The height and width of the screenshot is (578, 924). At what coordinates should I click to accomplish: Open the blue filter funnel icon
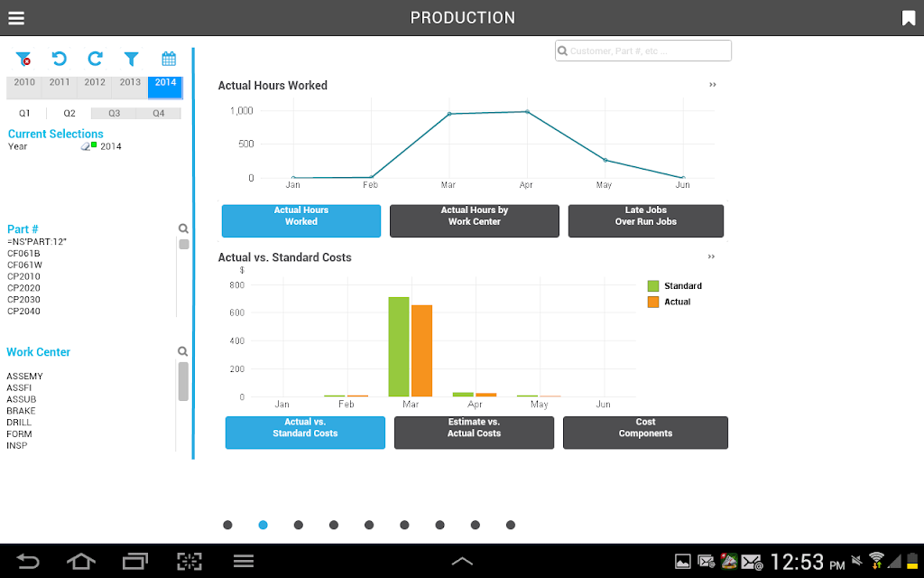pyautogui.click(x=132, y=59)
